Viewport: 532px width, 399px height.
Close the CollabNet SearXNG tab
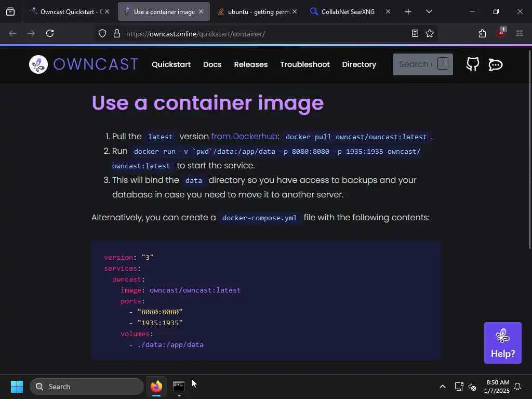click(388, 11)
